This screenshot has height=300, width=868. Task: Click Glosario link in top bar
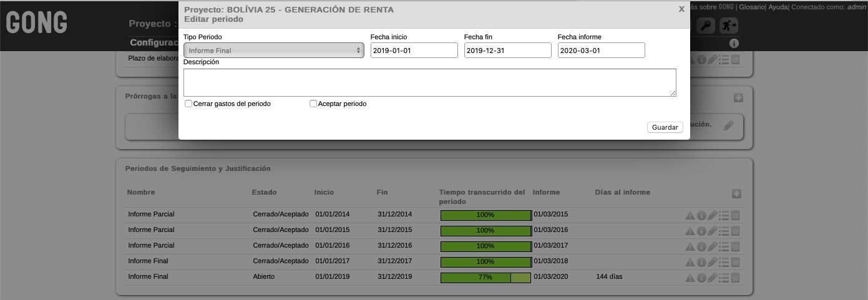click(751, 7)
